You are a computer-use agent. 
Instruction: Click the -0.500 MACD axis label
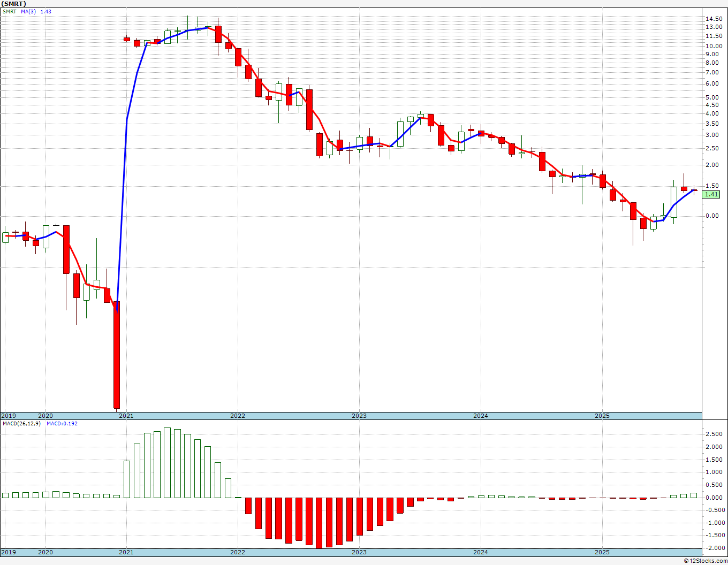click(715, 510)
